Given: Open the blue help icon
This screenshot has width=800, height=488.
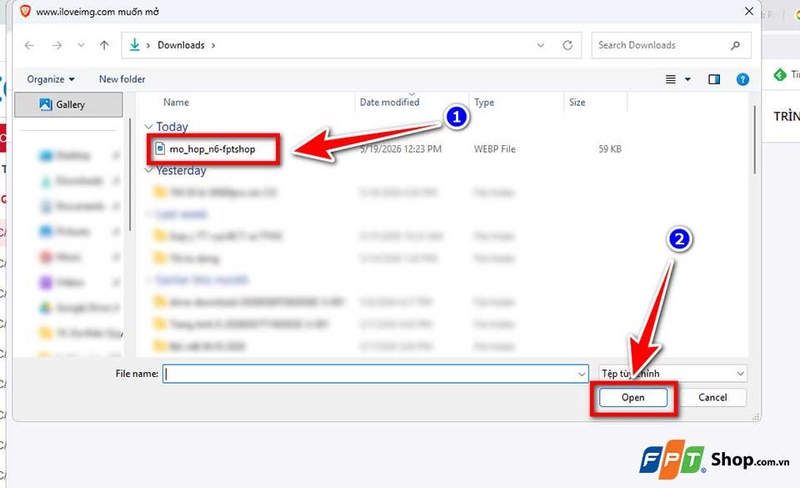Looking at the screenshot, I should [742, 79].
